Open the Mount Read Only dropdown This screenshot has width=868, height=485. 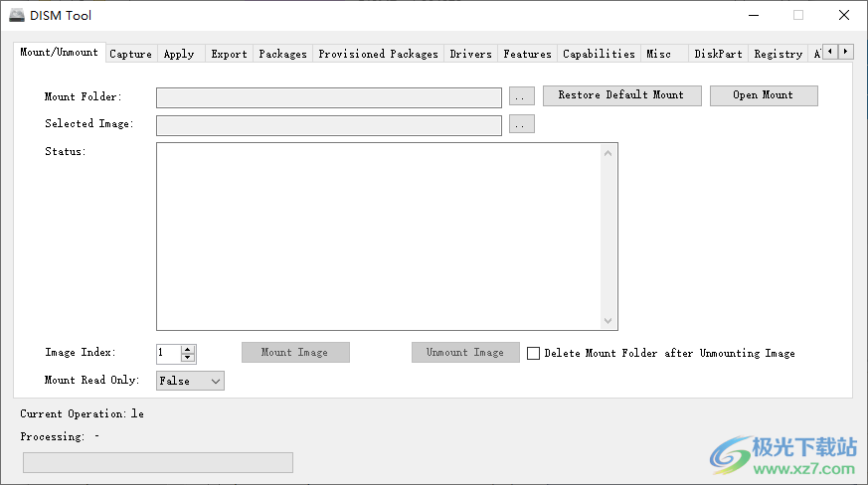point(190,381)
